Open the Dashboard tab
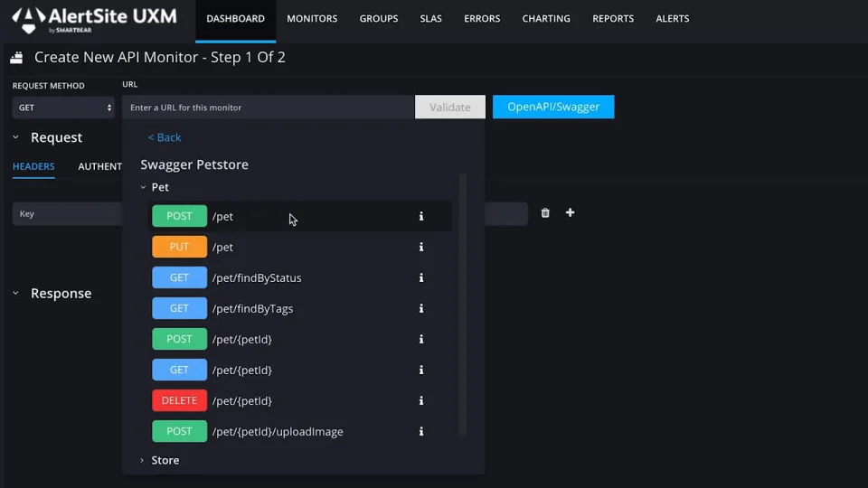Image resolution: width=868 pixels, height=488 pixels. pyautogui.click(x=235, y=19)
